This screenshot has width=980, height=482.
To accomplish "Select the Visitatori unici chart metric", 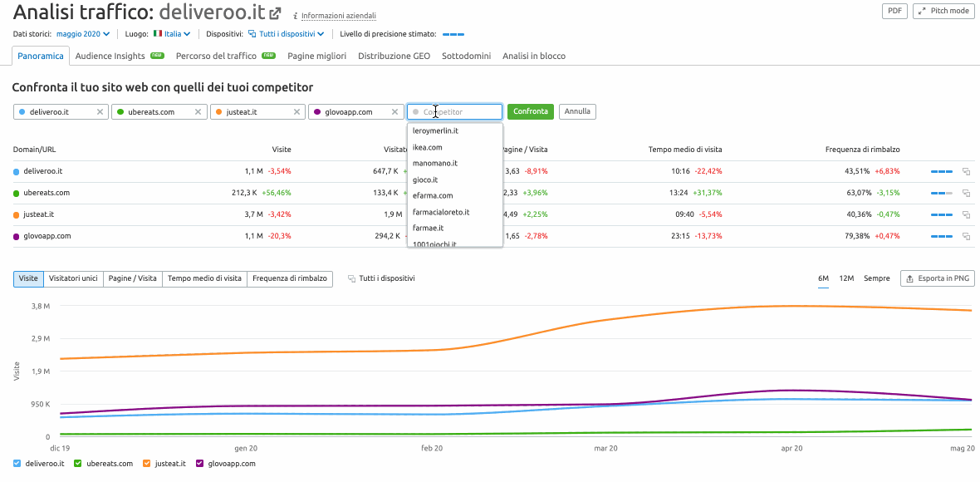I will (73, 279).
